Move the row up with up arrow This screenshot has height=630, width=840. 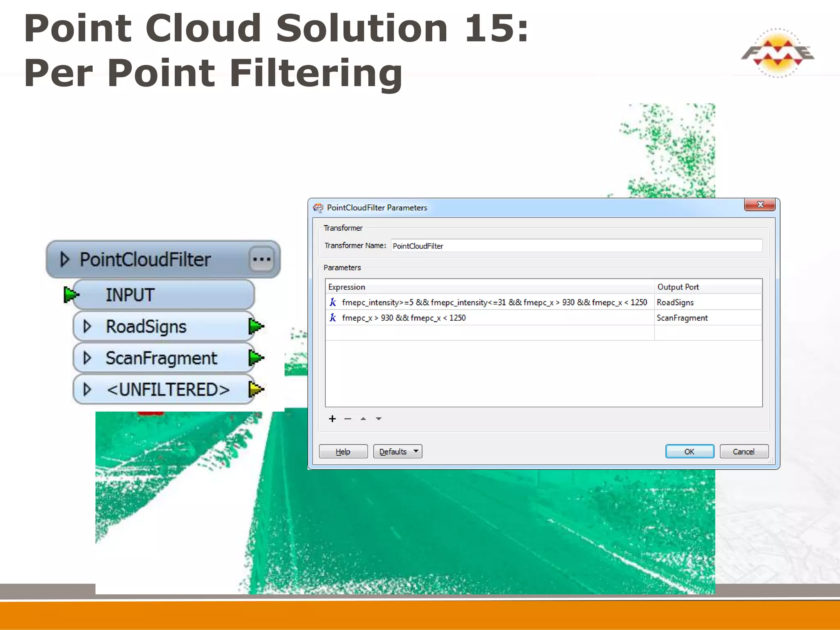point(363,419)
